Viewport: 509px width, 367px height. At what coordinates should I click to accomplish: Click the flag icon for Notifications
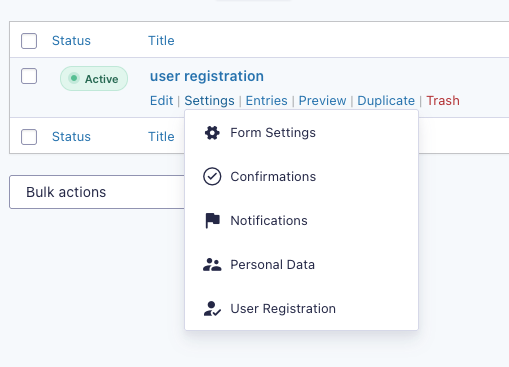pyautogui.click(x=212, y=220)
